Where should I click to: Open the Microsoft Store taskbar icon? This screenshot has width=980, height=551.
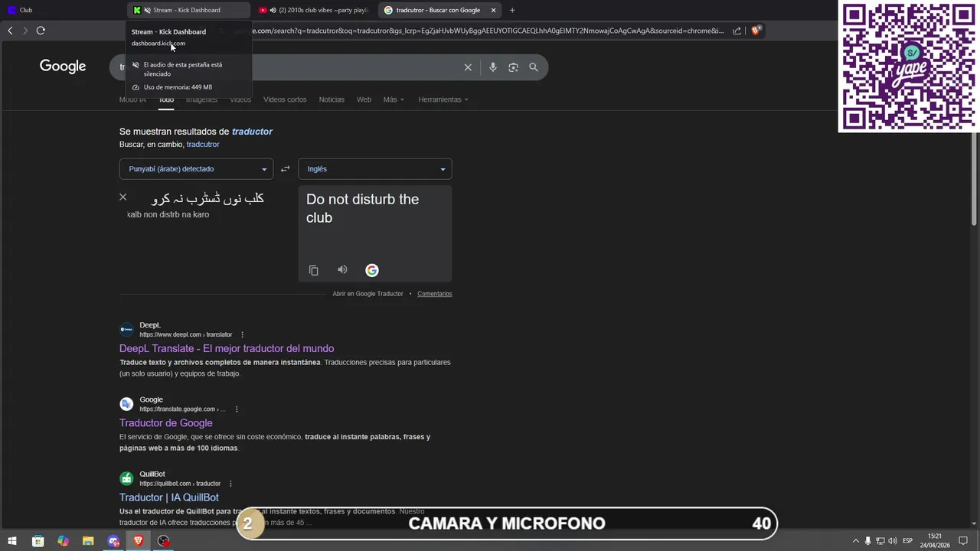[38, 541]
